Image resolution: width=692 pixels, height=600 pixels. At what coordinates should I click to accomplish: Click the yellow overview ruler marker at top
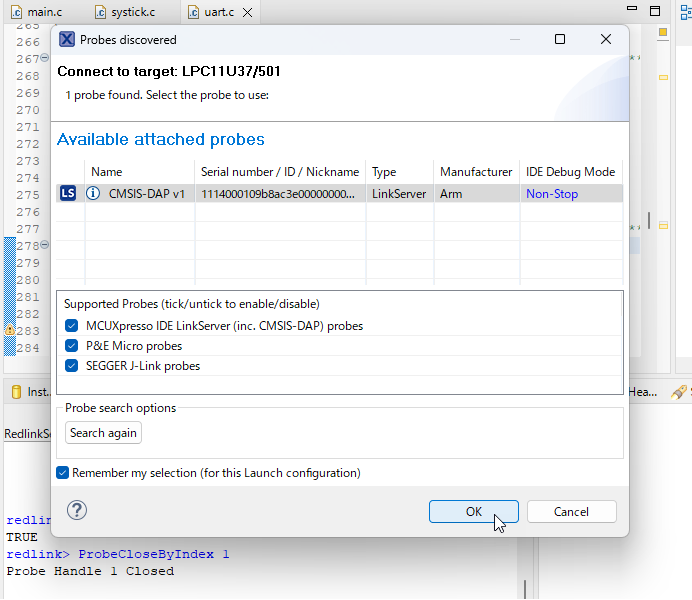point(663,32)
